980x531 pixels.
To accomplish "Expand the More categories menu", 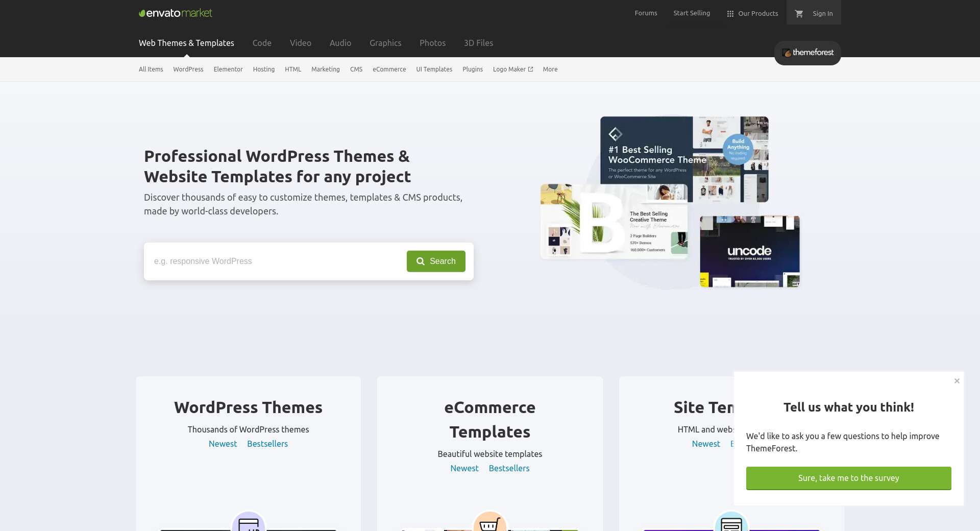I will click(x=550, y=69).
